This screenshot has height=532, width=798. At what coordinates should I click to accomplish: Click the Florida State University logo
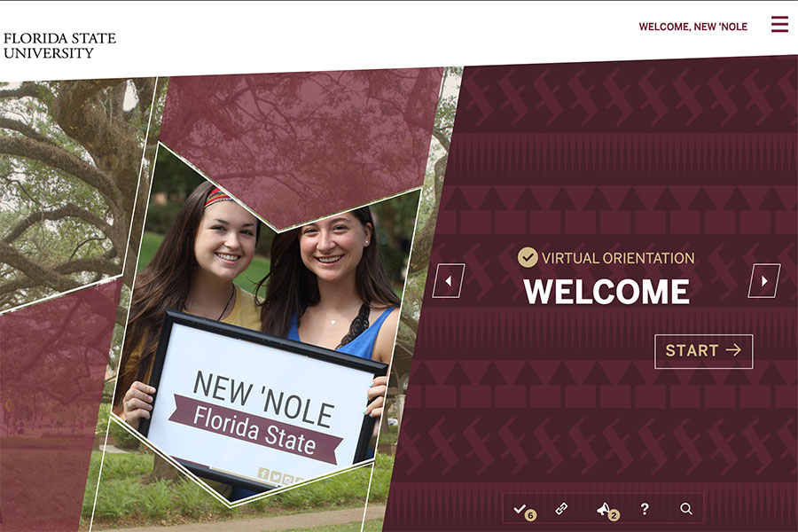(x=59, y=45)
